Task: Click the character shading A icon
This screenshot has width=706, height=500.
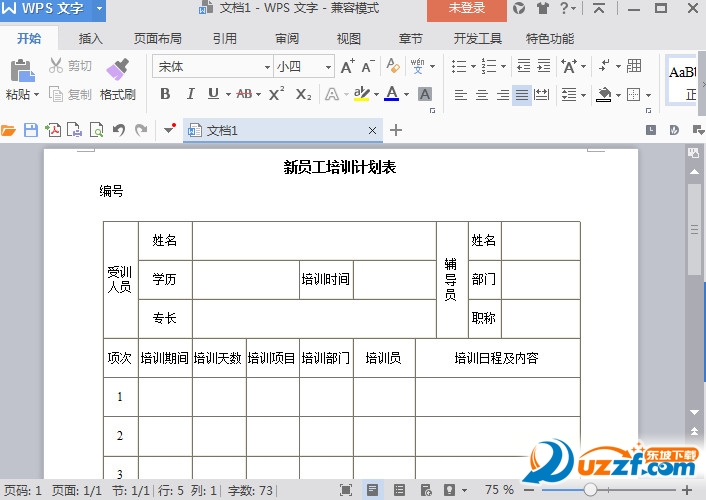Action: click(424, 94)
